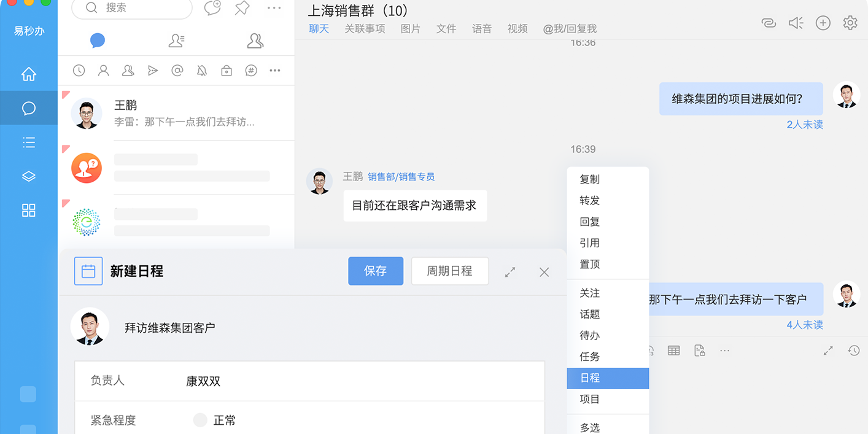Screen dimensions: 868x434
Task: Click the pin icon beside search bar
Action: coord(242,8)
